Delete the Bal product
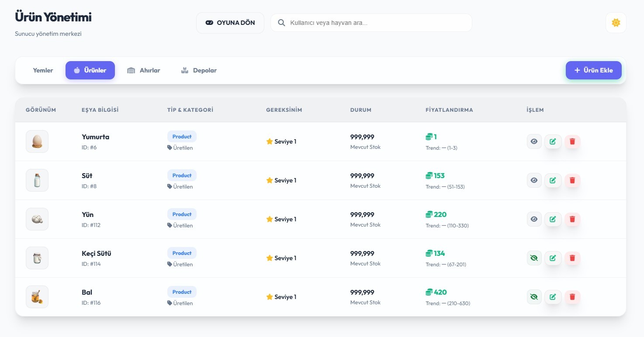The width and height of the screenshot is (644, 337). click(x=572, y=297)
